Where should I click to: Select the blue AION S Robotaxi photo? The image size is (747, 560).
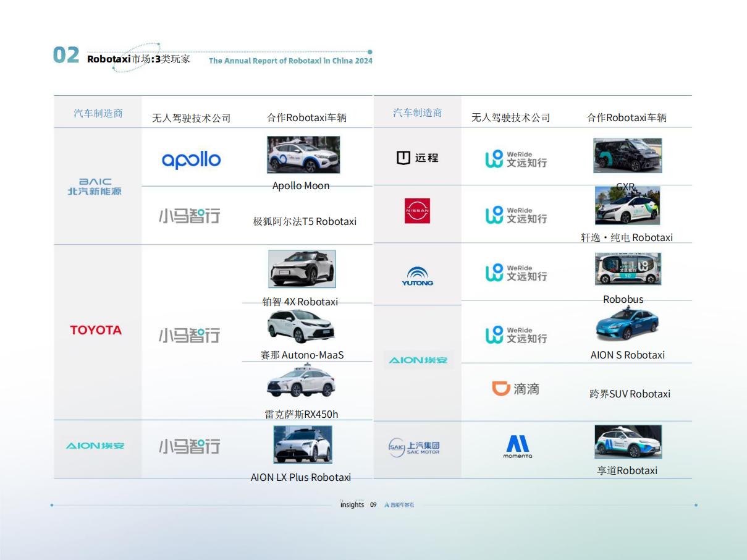[x=627, y=324]
